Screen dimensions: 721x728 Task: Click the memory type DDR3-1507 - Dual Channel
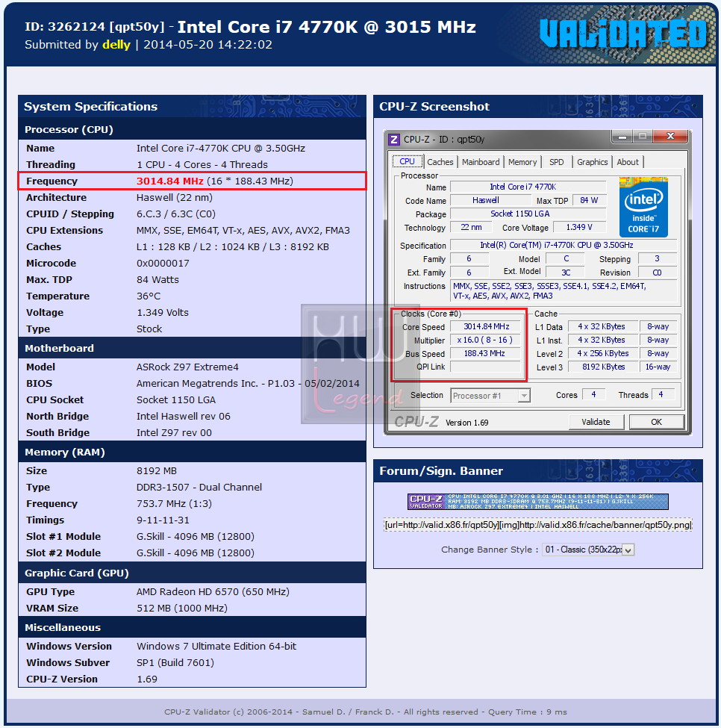199,487
